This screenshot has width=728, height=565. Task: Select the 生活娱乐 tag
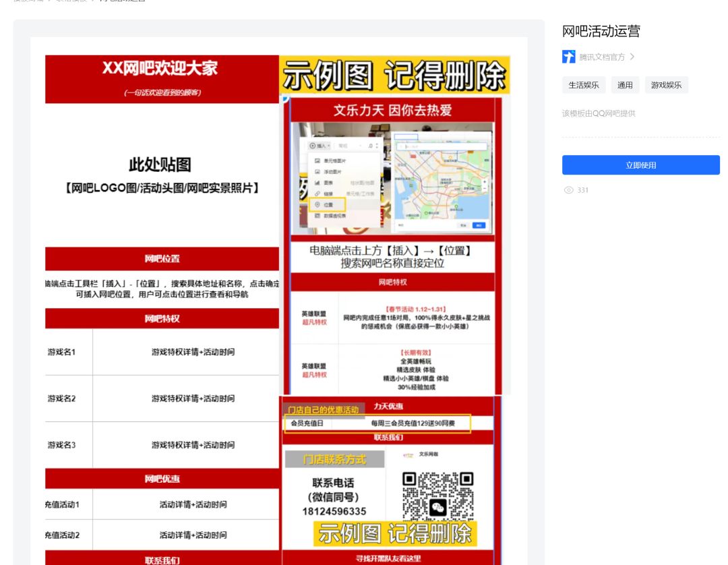[x=584, y=85]
